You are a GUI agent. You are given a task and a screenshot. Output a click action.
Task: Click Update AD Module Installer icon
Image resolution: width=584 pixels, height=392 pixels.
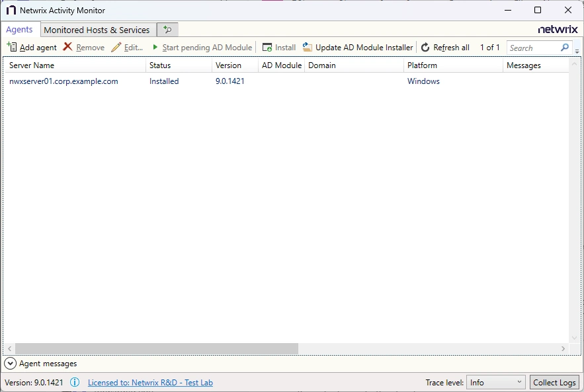(308, 47)
